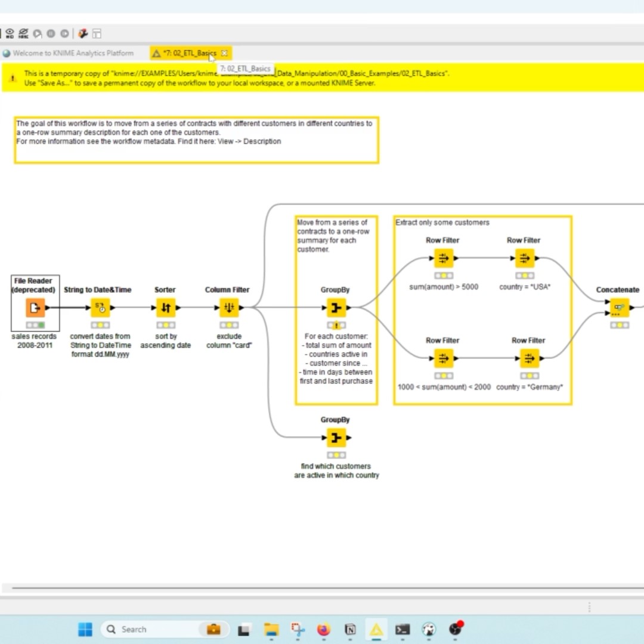
Task: Switch to the Welcome to KNIME Analytics Platform tab
Action: click(x=67, y=53)
